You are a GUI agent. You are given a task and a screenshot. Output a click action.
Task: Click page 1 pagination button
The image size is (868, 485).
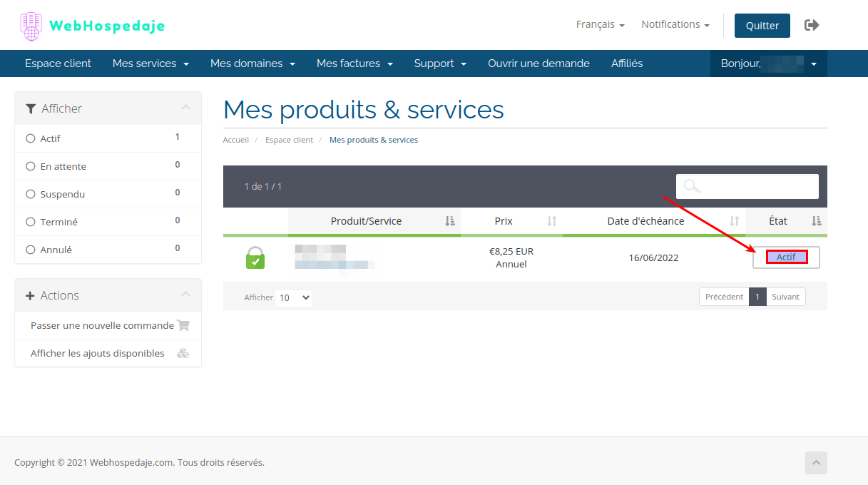pyautogui.click(x=757, y=297)
